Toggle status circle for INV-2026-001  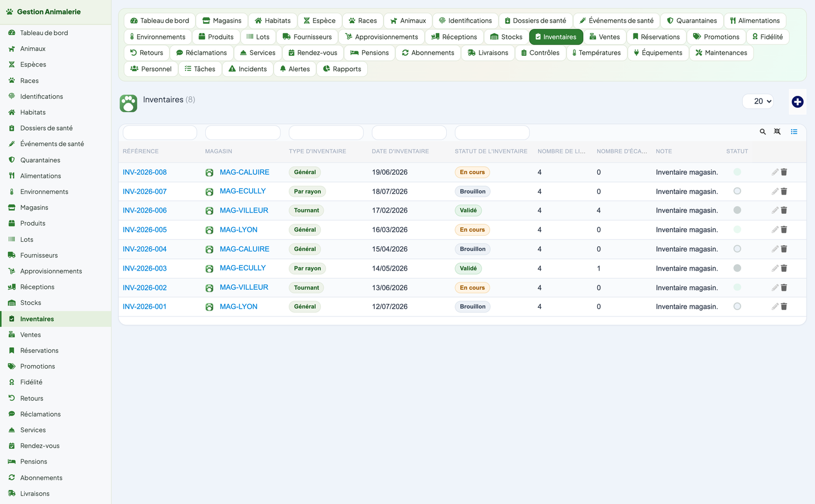tap(737, 306)
